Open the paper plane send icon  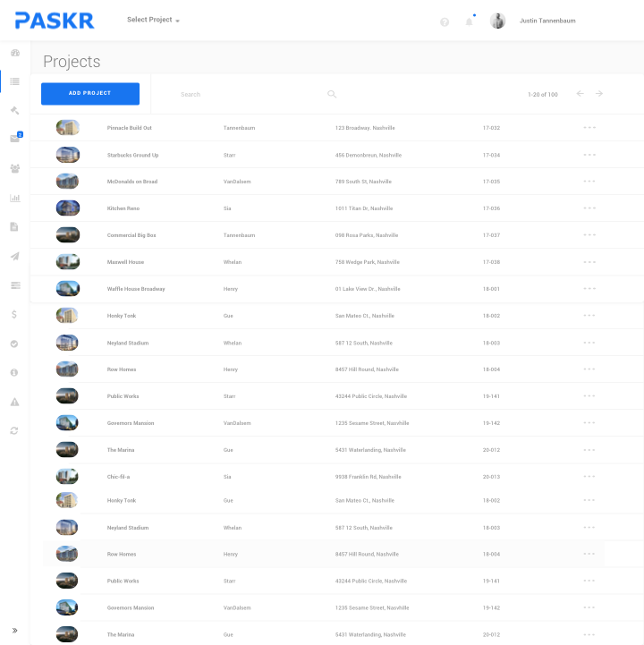coord(15,256)
